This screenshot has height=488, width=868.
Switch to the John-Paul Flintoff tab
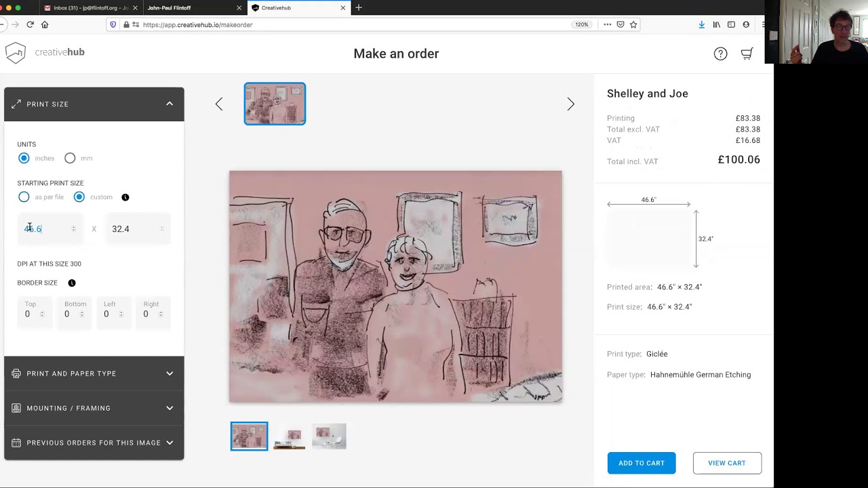(x=193, y=7)
